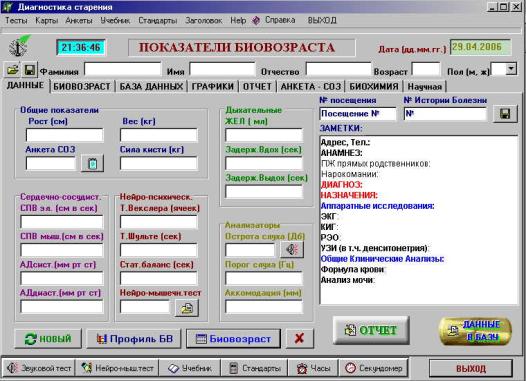Image resolution: width=526 pixels, height=381 pixels.
Task: Switch to the ОТЧЕТ tab
Action: [257, 87]
